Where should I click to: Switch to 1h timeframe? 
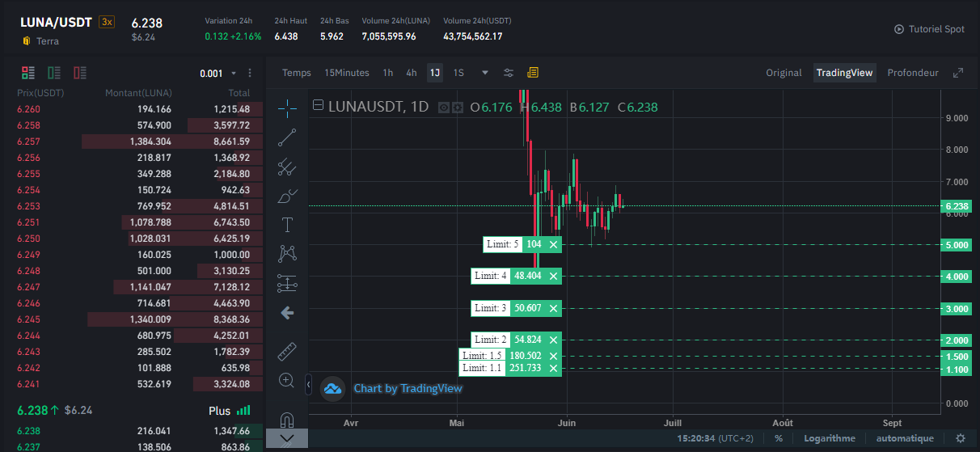coord(388,73)
